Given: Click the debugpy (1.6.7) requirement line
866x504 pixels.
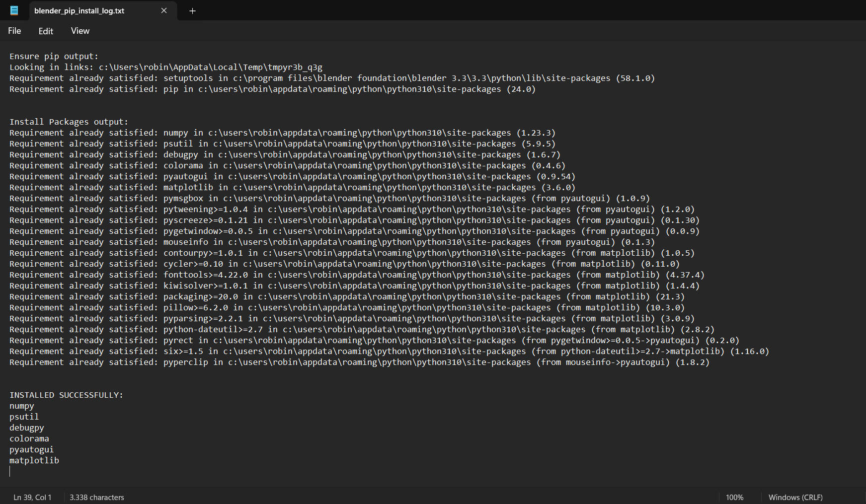Looking at the screenshot, I should tap(285, 154).
